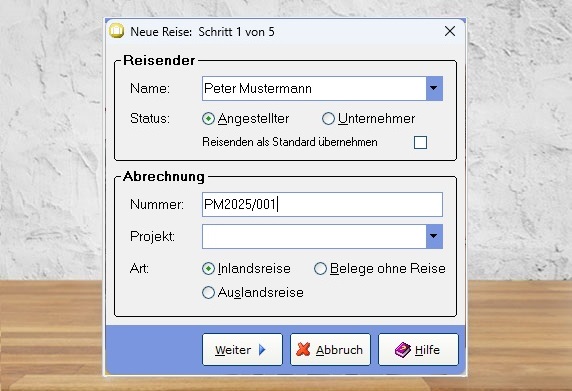The height and width of the screenshot is (391, 572).
Task: Click the yellow application icon in title bar
Action: (x=117, y=31)
